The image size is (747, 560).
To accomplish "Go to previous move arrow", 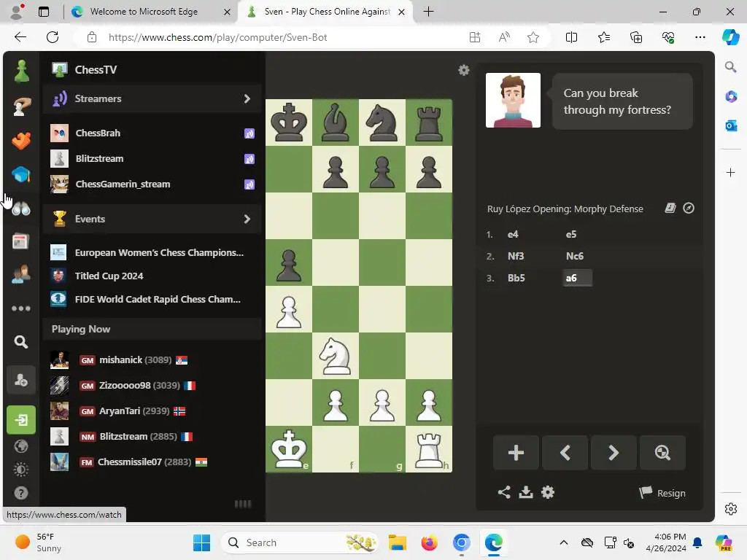I will [565, 452].
